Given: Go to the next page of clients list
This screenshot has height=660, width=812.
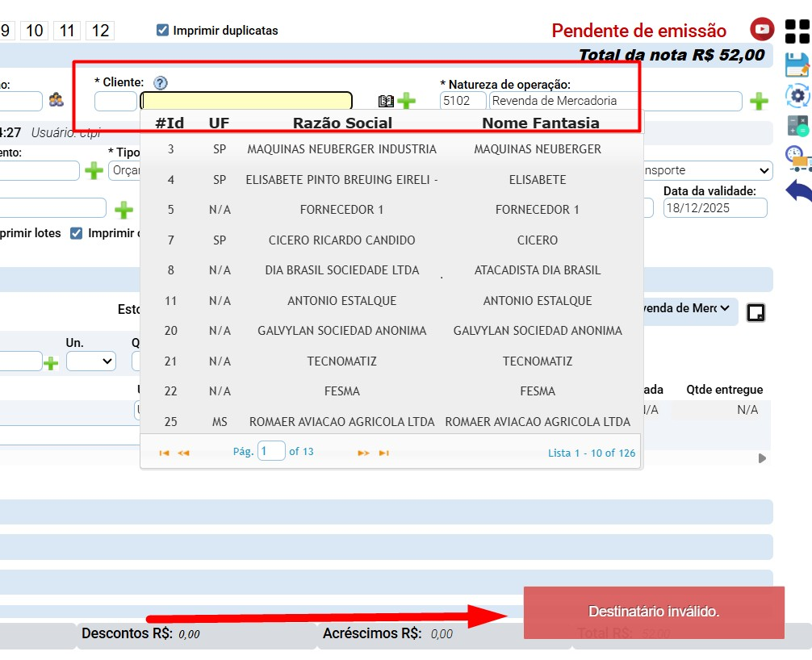Looking at the screenshot, I should click(363, 452).
